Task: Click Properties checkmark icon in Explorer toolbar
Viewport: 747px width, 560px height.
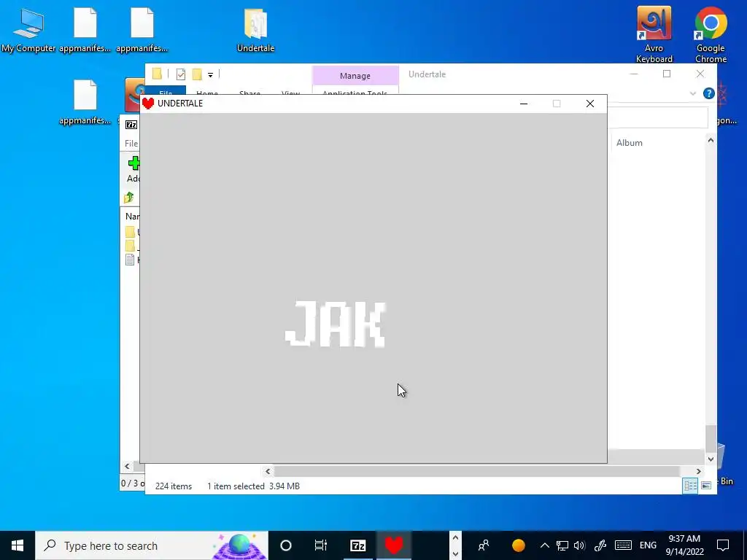Action: [181, 74]
